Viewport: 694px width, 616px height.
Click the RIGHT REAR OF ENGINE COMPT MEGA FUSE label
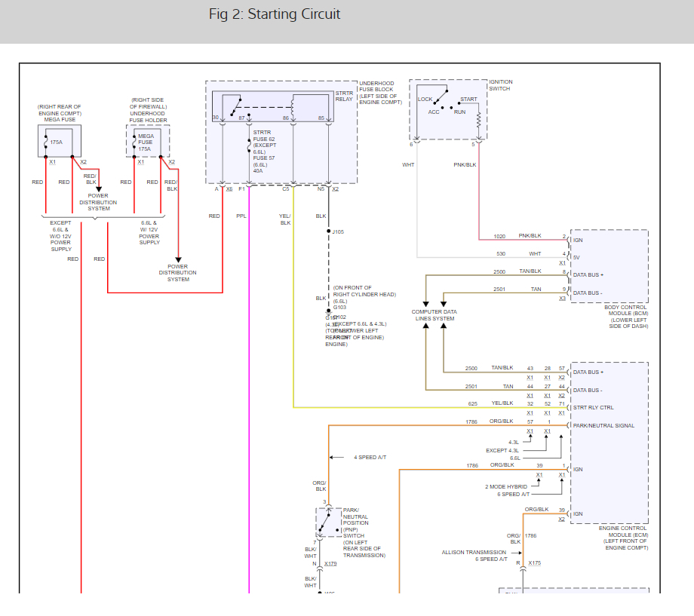[x=60, y=113]
